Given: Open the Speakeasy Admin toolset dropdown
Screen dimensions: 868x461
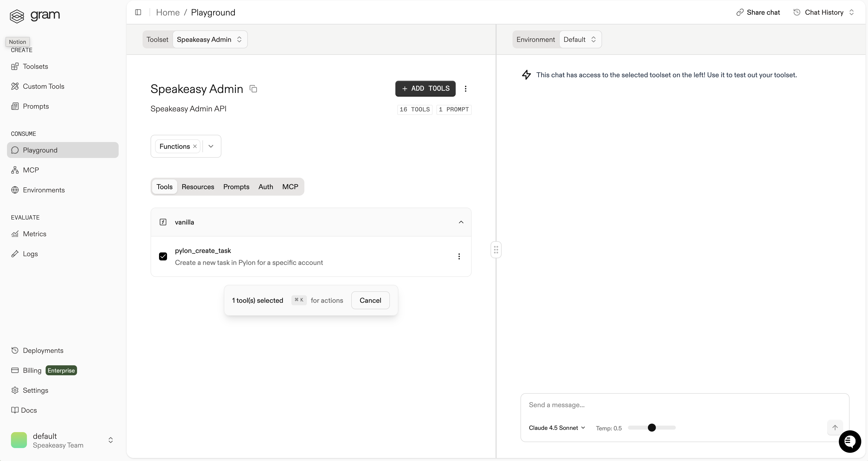Looking at the screenshot, I should coord(210,39).
